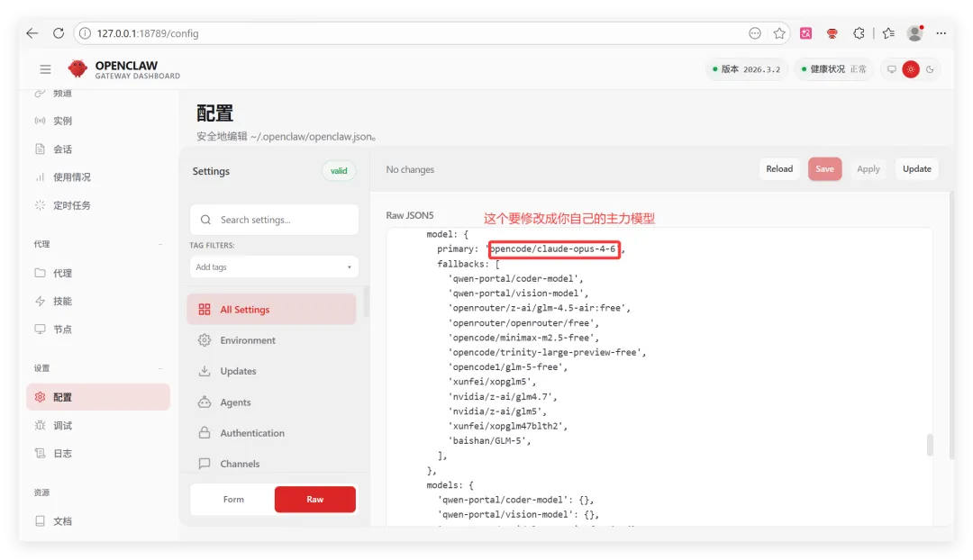973x560 pixels.
Task: Click the 'qwen-portal/coder-model' fallback line
Action: [x=515, y=278]
